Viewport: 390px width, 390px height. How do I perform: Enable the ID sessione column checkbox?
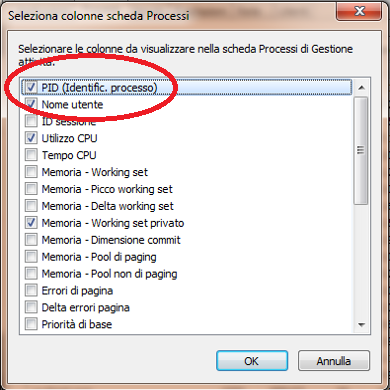click(31, 121)
